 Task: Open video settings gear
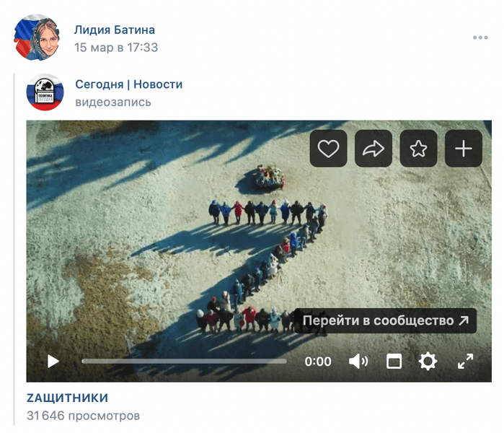tap(428, 361)
